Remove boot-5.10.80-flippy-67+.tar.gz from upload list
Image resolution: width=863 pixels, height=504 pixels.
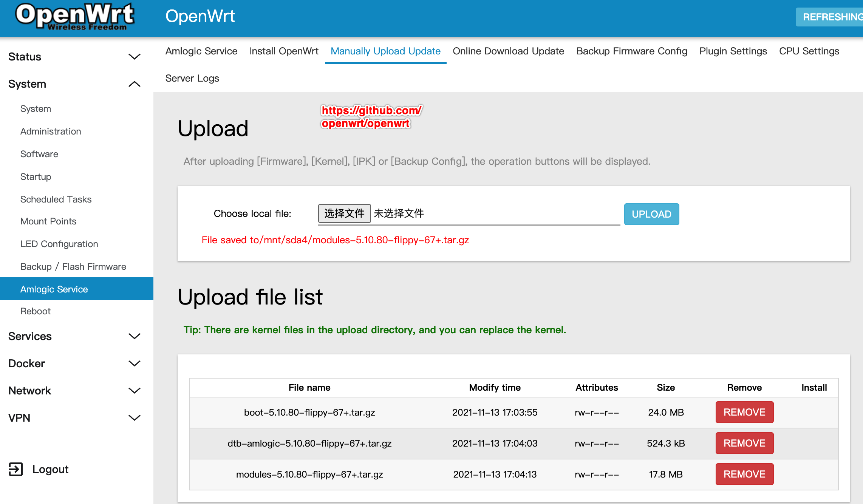click(x=744, y=412)
